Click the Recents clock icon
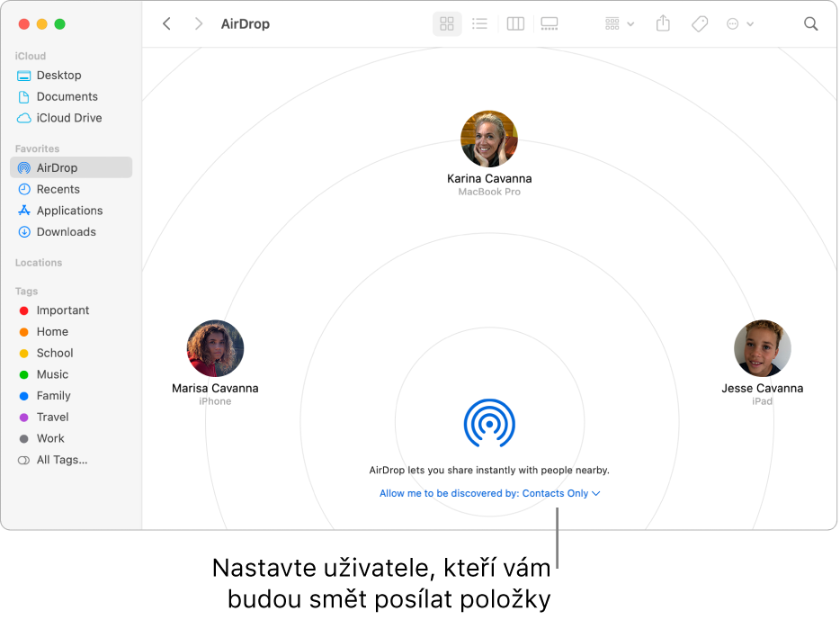 tap(24, 189)
